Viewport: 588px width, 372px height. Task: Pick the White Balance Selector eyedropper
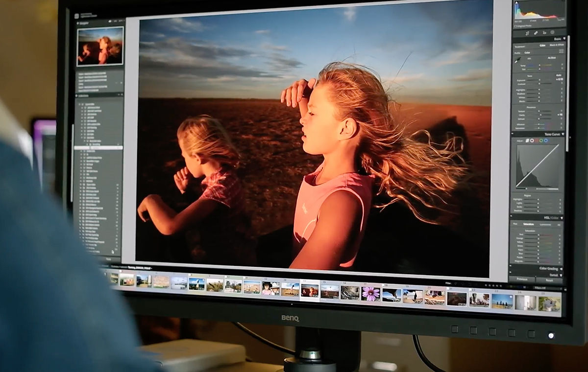point(517,61)
